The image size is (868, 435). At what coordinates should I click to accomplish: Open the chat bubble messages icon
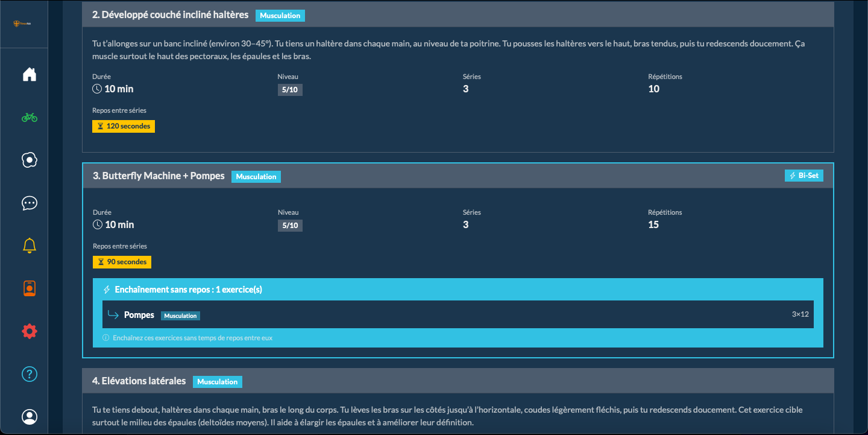tap(30, 203)
